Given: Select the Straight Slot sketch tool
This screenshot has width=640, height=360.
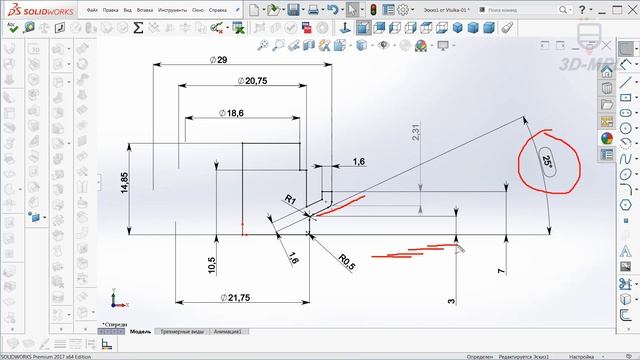Looking at the screenshot, I should coord(625,113).
